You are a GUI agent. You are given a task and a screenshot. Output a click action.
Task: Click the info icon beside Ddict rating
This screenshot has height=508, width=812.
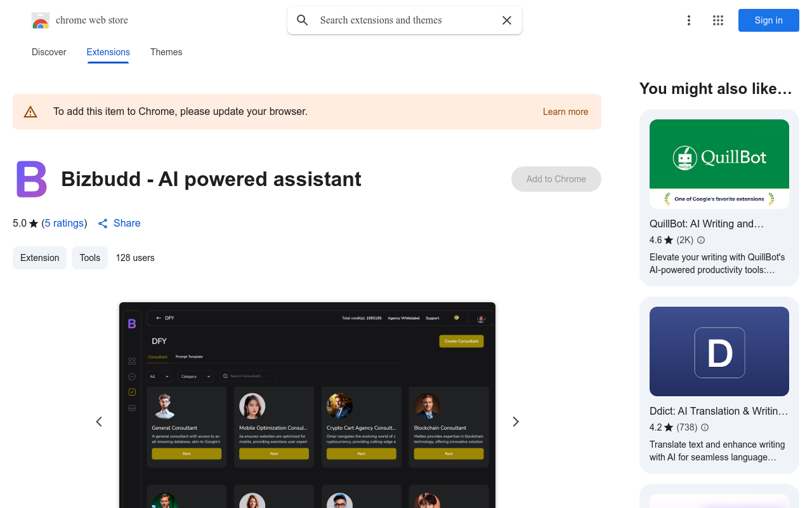pos(705,427)
